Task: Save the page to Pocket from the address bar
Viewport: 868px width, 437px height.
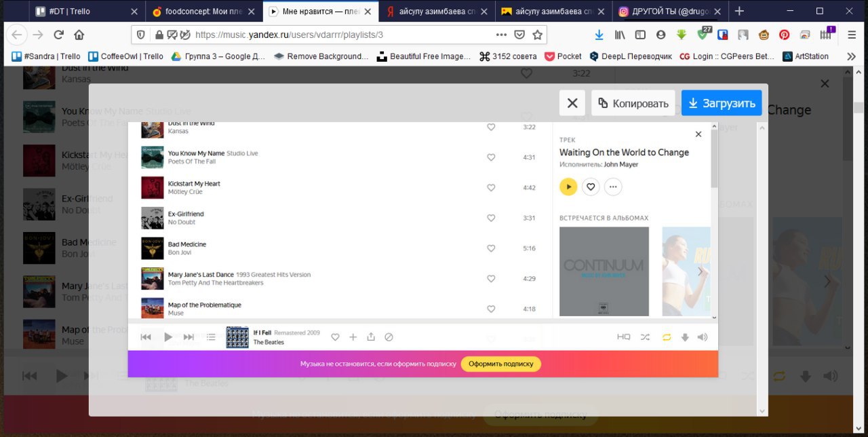Action: pyautogui.click(x=519, y=35)
